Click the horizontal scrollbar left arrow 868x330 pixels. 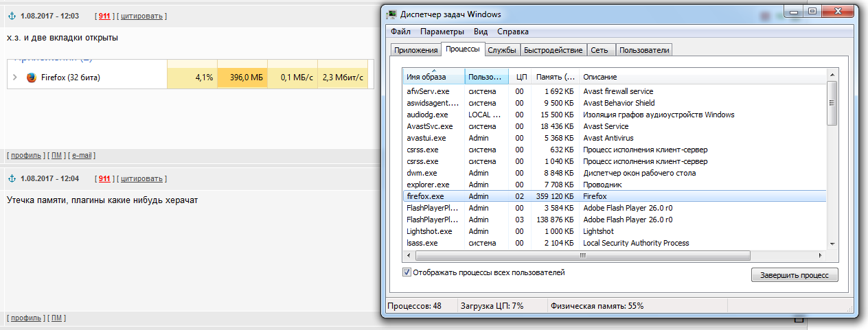[x=409, y=255]
